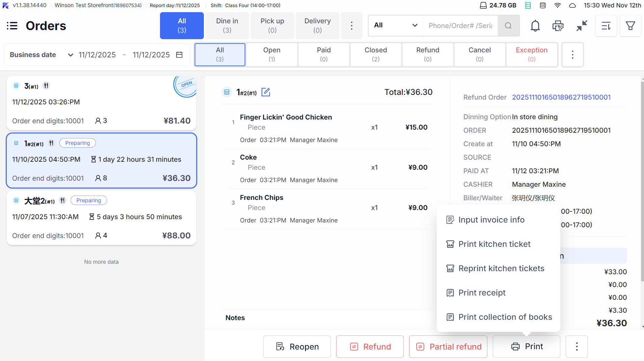
Task: Choose Print receipt from the menu
Action: pos(482,293)
